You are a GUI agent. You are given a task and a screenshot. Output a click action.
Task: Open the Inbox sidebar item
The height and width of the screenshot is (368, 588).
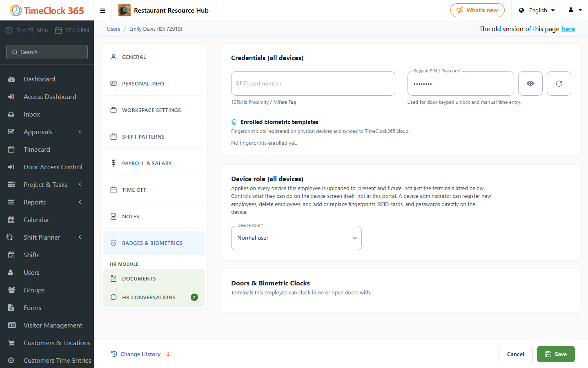(47, 114)
